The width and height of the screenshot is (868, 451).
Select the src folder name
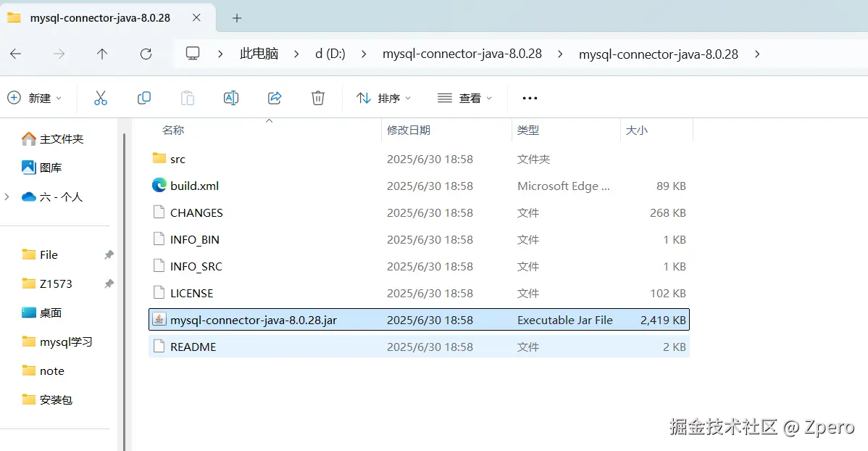(x=178, y=159)
